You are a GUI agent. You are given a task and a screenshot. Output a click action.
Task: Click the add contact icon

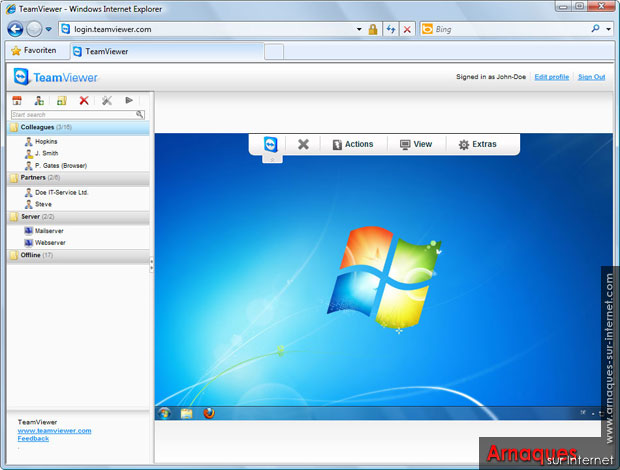click(x=39, y=100)
